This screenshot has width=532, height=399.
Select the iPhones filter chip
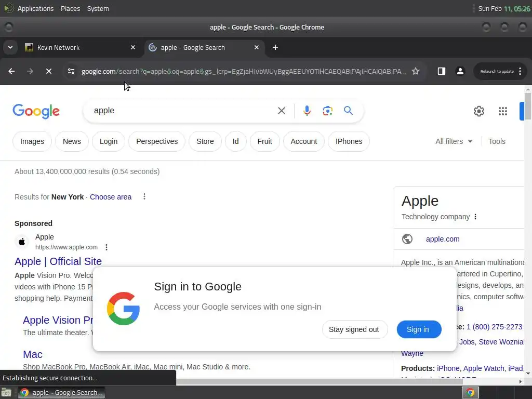(349, 141)
